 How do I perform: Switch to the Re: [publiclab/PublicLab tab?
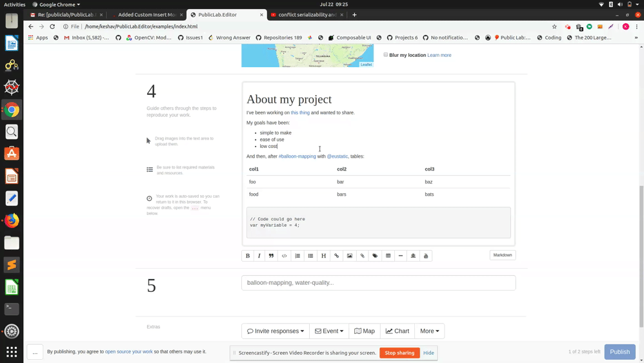(x=66, y=14)
